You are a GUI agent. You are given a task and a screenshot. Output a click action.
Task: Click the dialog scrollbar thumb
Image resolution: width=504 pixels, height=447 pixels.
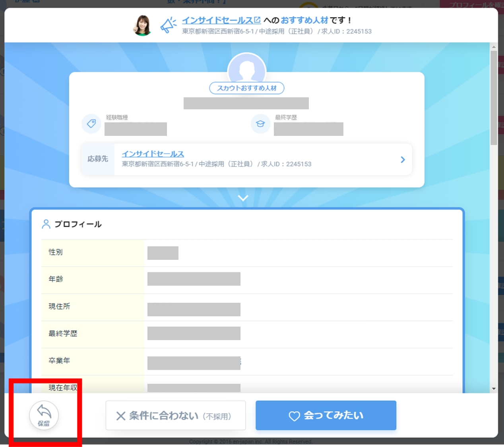494,98
